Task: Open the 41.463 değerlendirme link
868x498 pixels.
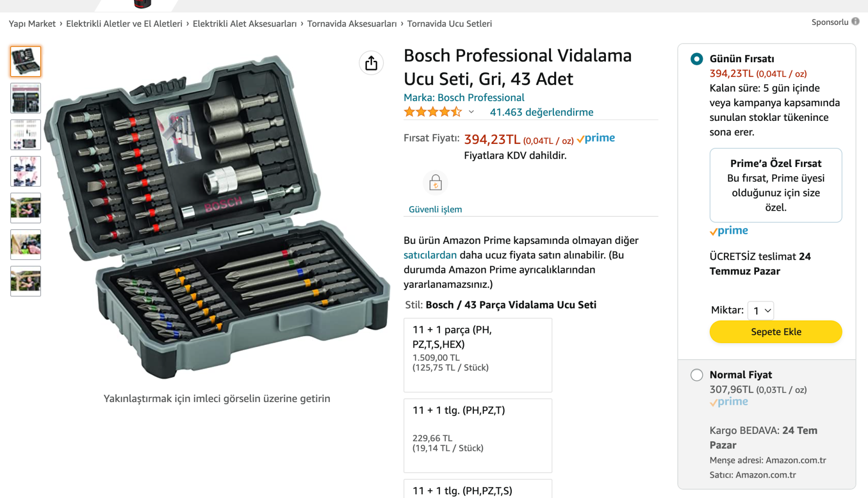Action: pos(541,112)
